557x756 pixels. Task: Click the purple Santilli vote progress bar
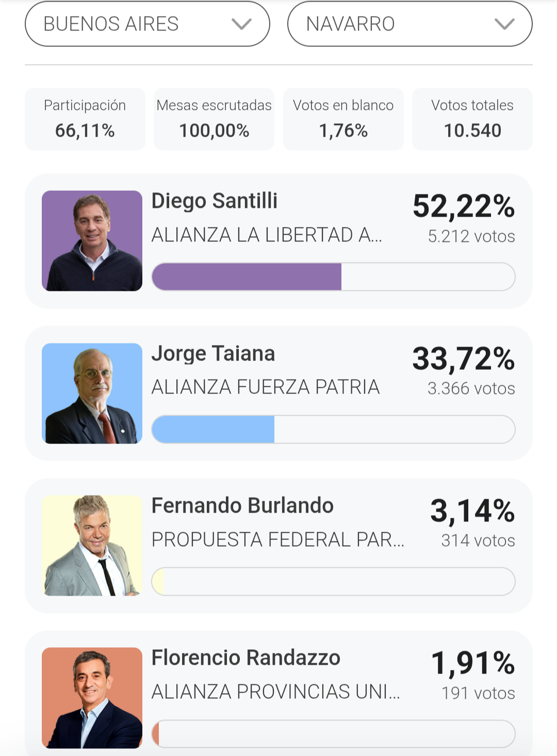[333, 277]
